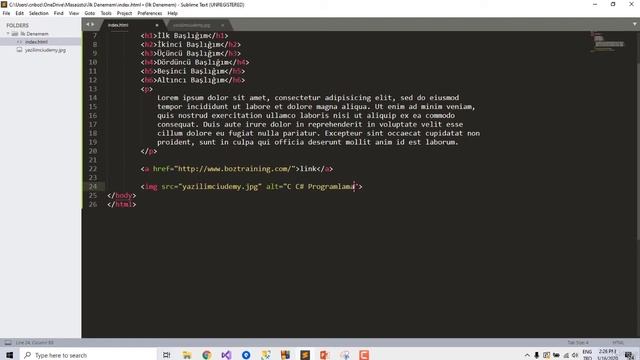Open the File menu

point(6,13)
